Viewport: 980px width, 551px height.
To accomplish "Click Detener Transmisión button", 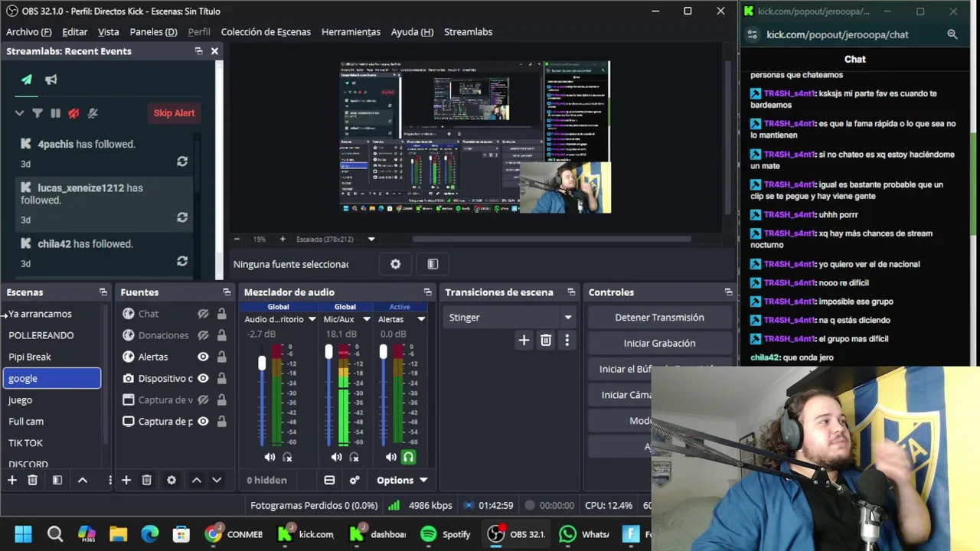I will tap(659, 318).
